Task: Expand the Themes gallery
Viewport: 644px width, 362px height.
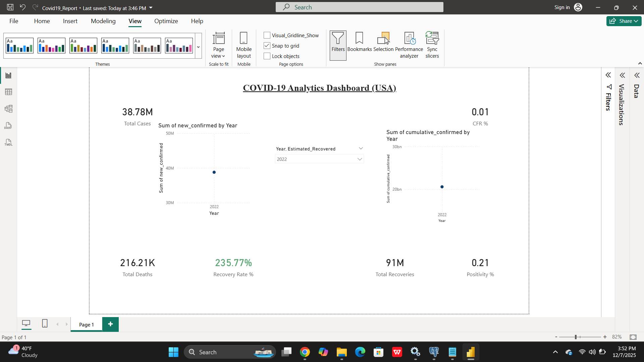Action: (198, 47)
